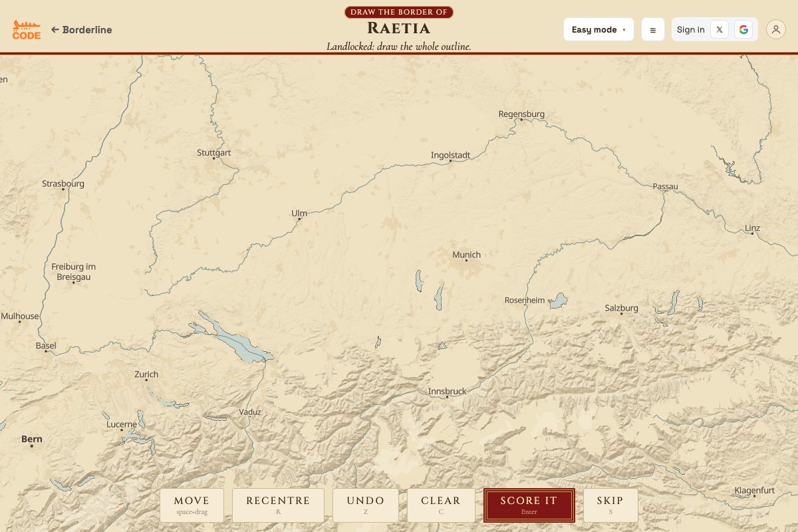
Task: Click the Salzburg city label
Action: point(622,308)
